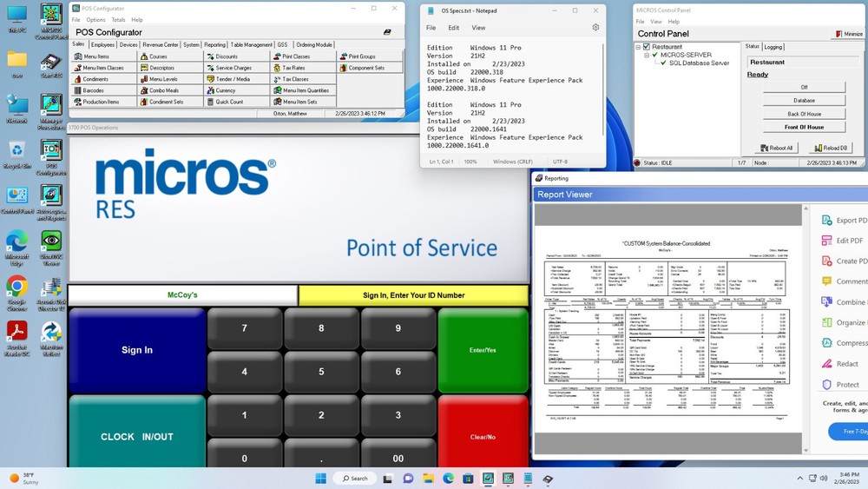Open Currency in POS Configurator

236,90
